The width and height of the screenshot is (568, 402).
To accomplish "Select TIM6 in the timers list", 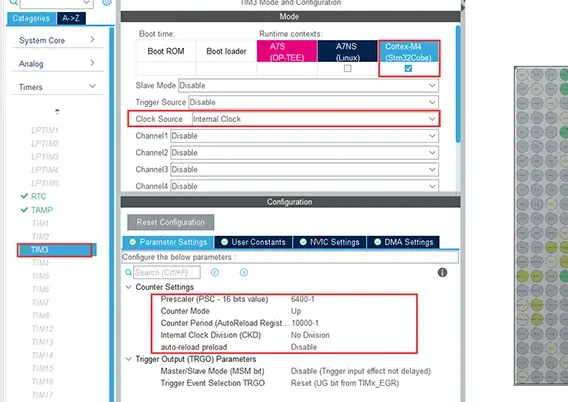I will click(40, 289).
